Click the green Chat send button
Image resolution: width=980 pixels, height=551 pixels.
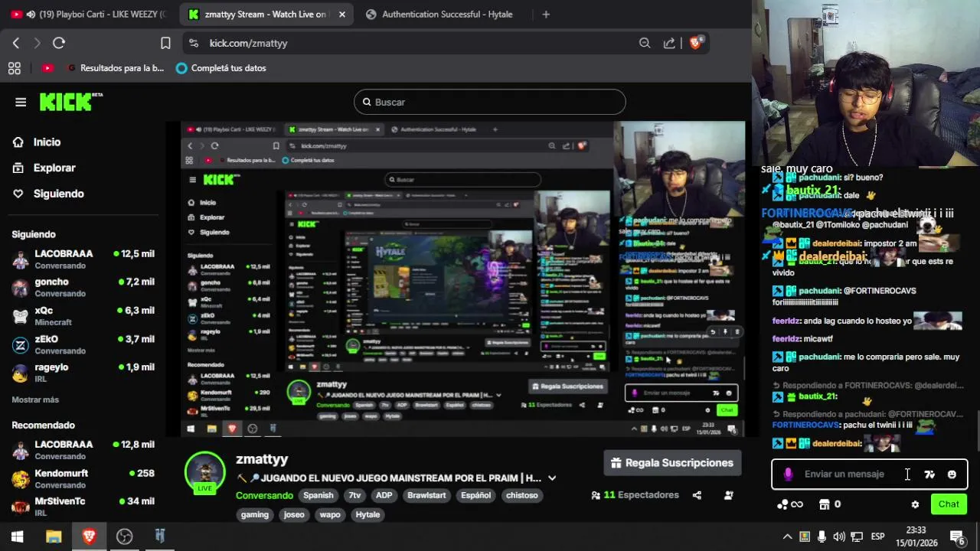point(949,504)
